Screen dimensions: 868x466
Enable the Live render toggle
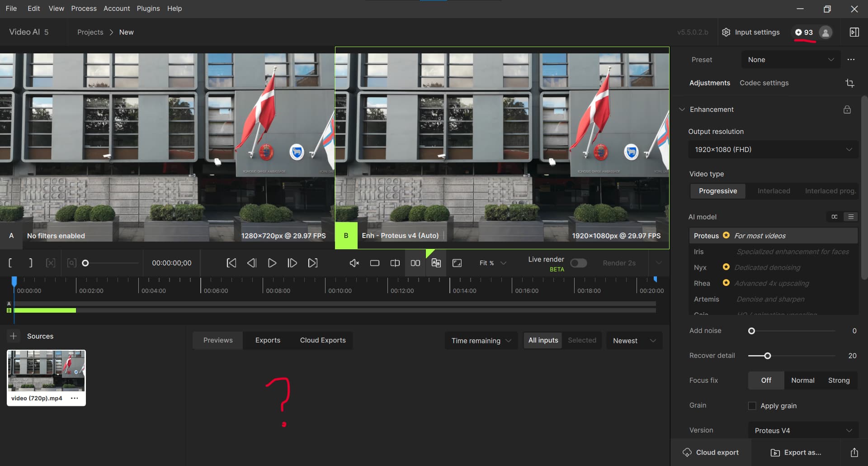(x=578, y=263)
